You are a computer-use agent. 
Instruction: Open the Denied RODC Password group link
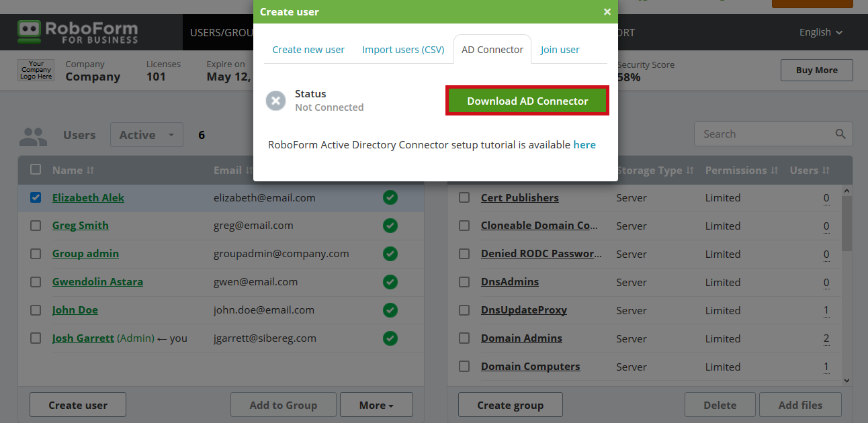point(541,254)
